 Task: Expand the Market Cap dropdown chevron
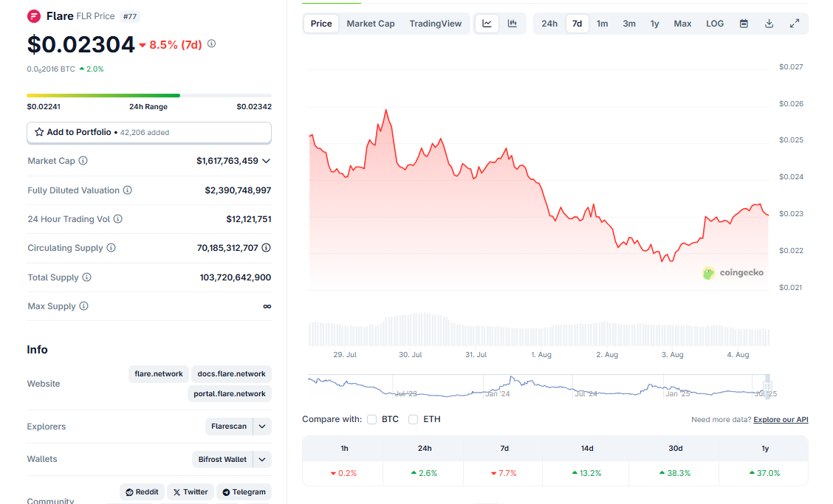click(266, 161)
